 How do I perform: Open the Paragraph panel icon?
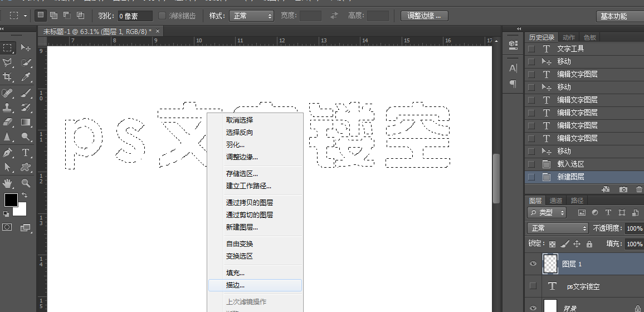click(513, 84)
